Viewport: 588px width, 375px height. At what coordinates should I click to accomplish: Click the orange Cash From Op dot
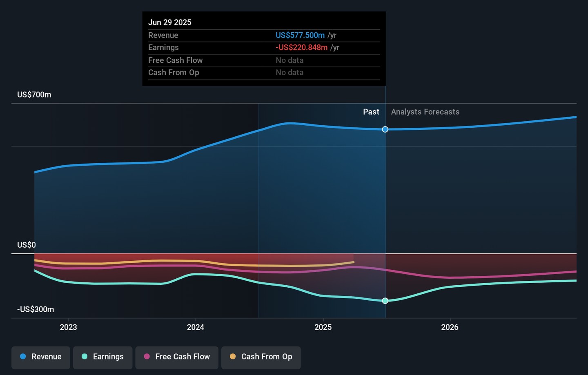click(x=233, y=357)
